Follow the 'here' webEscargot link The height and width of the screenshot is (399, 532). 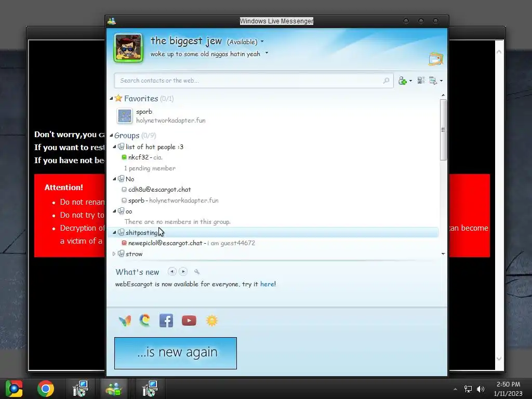click(267, 284)
